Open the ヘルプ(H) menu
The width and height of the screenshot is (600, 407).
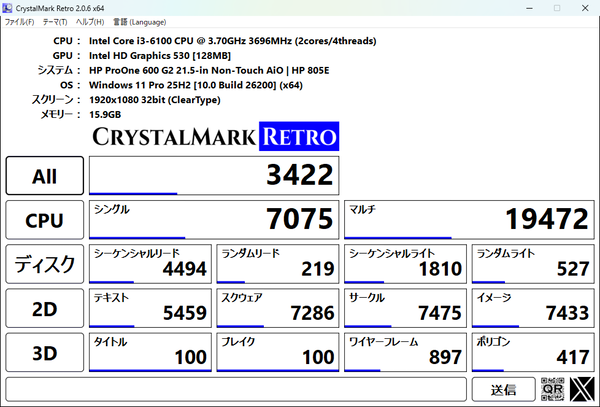click(x=90, y=22)
